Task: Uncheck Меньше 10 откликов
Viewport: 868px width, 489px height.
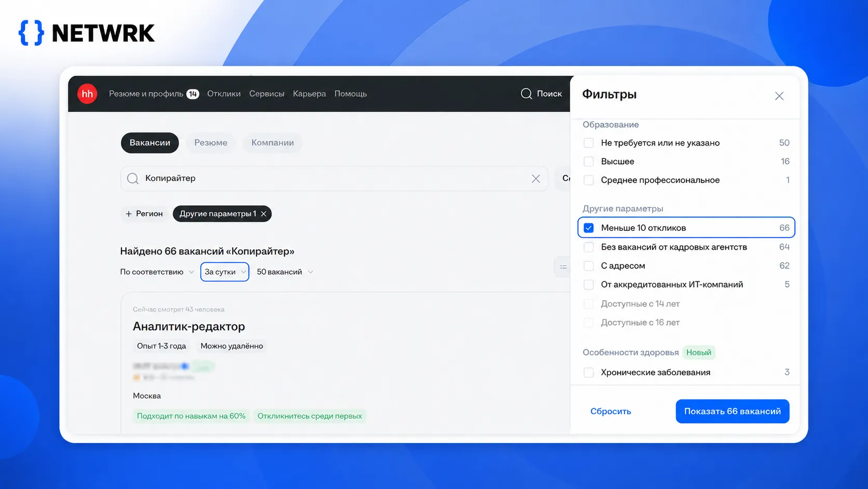Action: (x=589, y=228)
